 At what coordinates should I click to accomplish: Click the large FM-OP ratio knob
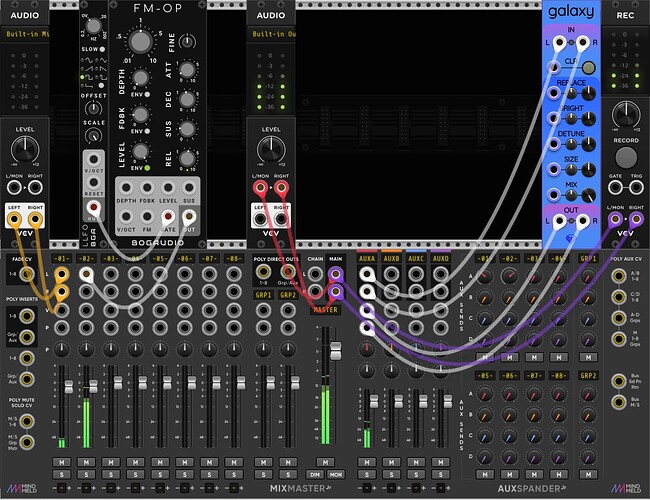tap(141, 41)
